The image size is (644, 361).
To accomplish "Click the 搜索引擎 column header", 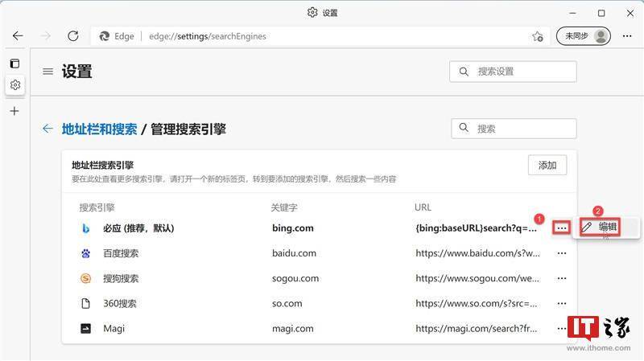I will pos(97,207).
